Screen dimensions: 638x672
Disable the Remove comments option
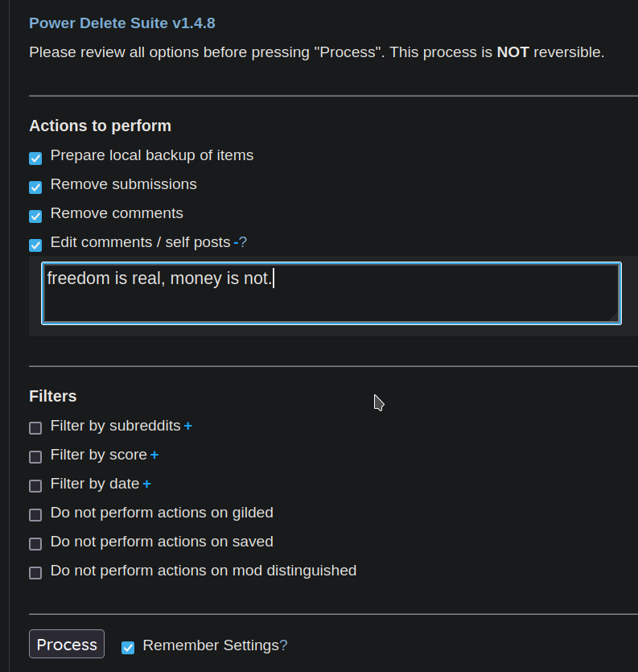pos(35,216)
